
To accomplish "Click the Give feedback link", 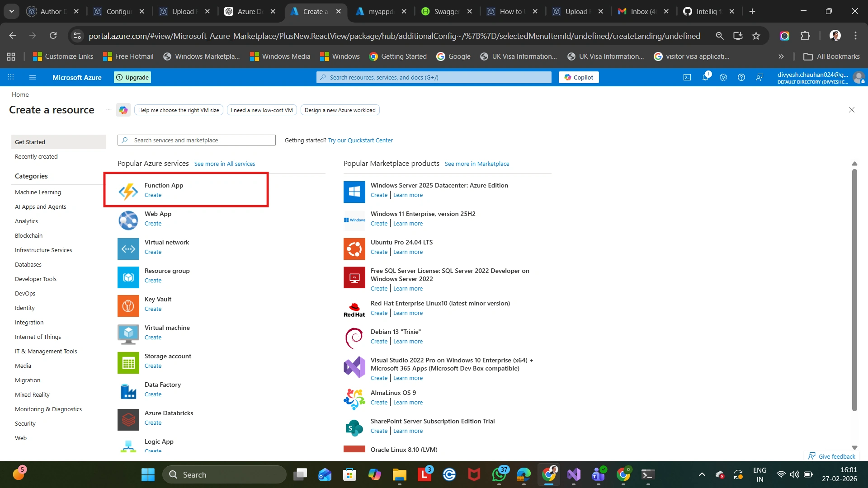I will click(x=832, y=456).
